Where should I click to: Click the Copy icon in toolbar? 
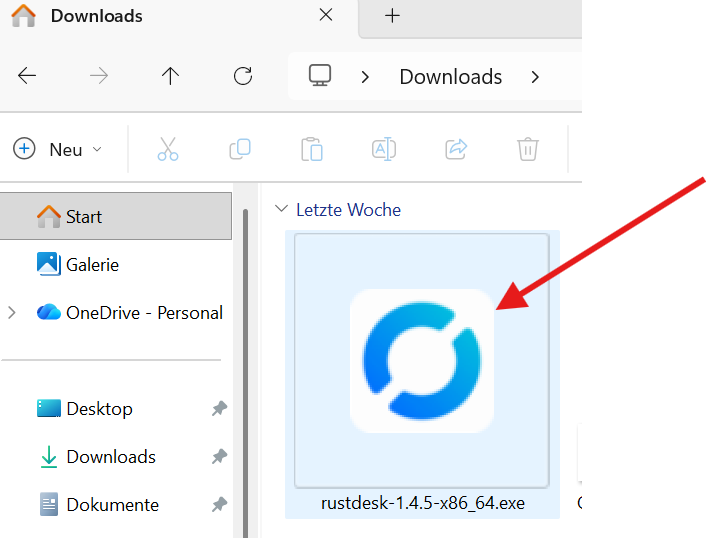[240, 150]
